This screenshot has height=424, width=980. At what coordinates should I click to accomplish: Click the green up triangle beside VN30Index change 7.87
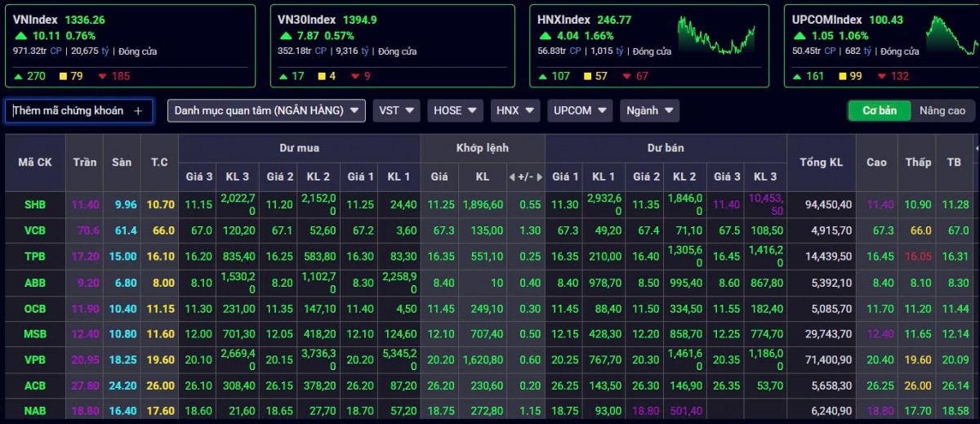click(x=285, y=36)
